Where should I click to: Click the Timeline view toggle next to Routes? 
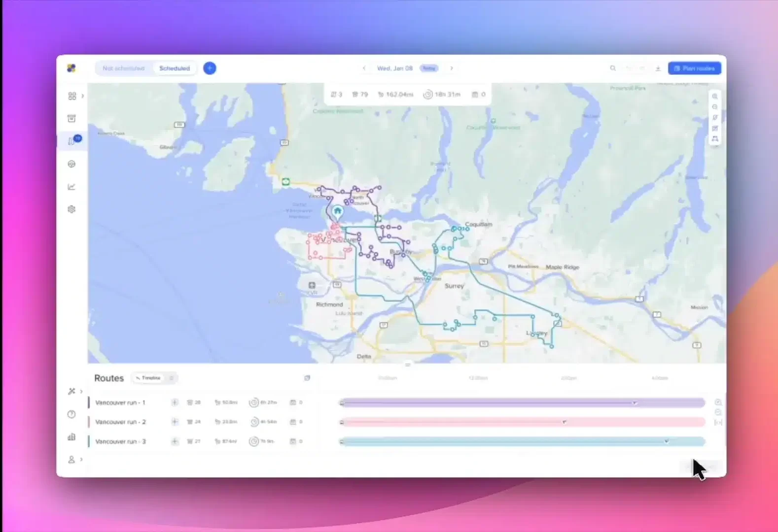pyautogui.click(x=148, y=378)
